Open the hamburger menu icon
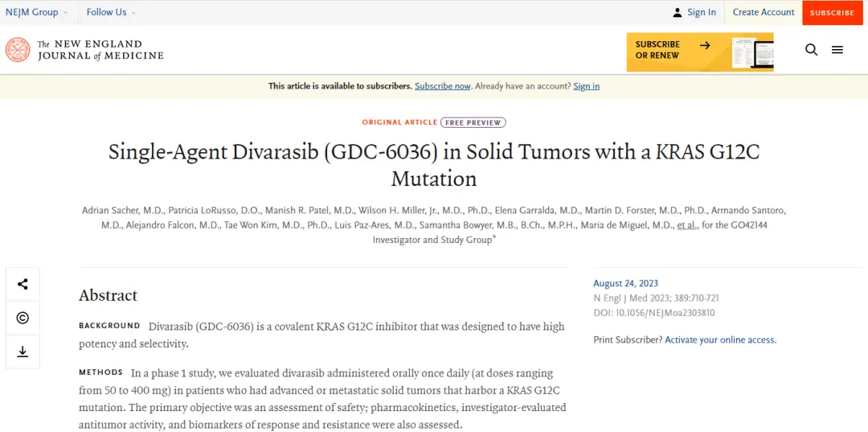This screenshot has width=868, height=432. click(837, 50)
